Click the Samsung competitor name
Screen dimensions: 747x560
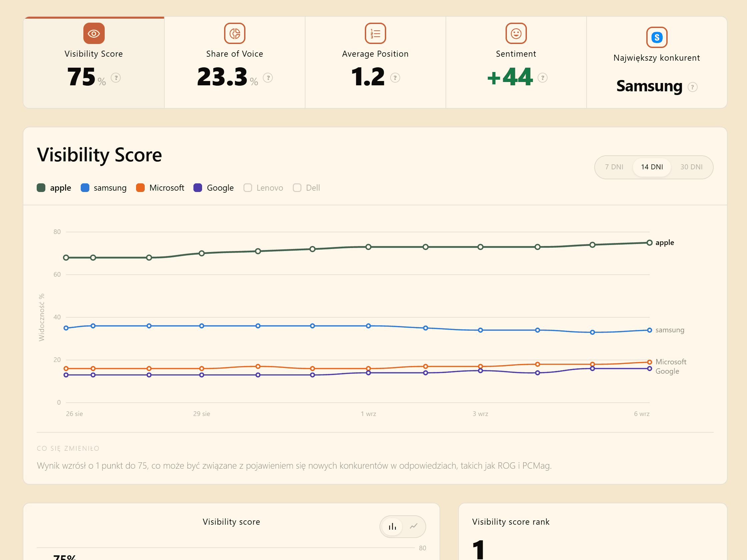649,86
